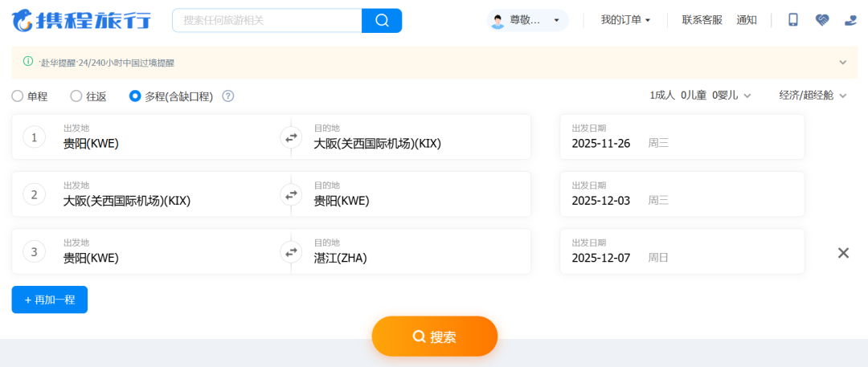Swap cities for segment 1 贵阳 to 大阪
868x367 pixels.
[x=291, y=137]
